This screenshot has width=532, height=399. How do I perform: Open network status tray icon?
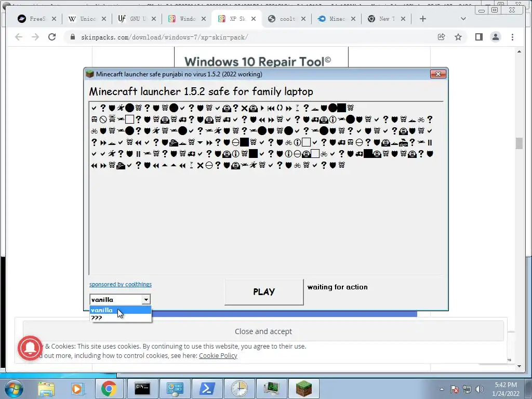click(467, 389)
